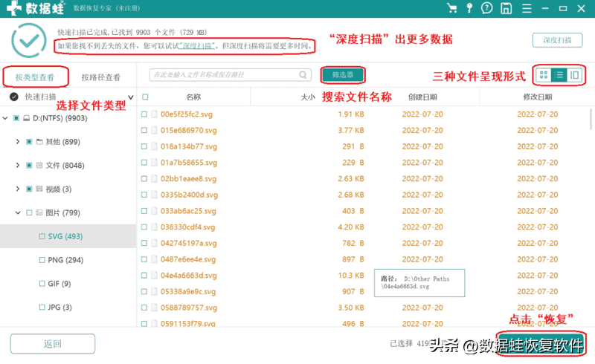Click the search magnifier icon
The height and width of the screenshot is (364, 595).
(303, 75)
